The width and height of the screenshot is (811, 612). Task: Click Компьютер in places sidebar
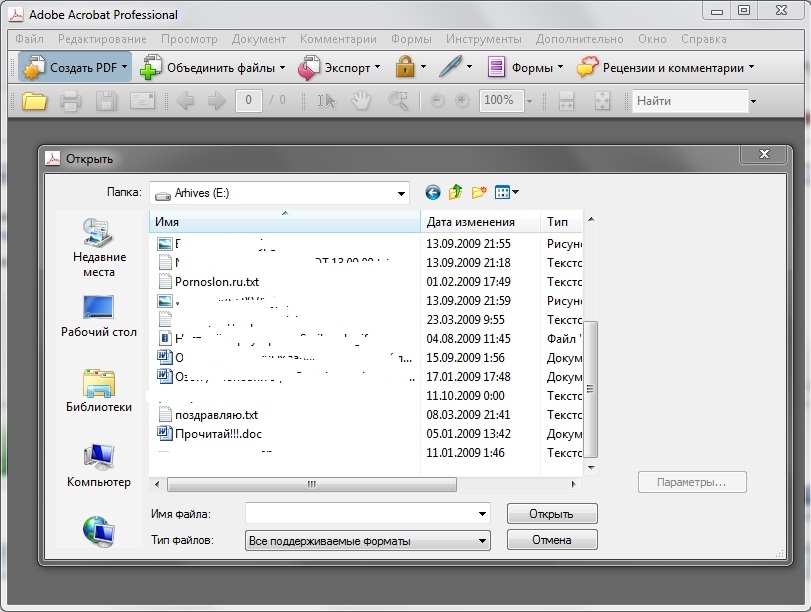[99, 466]
